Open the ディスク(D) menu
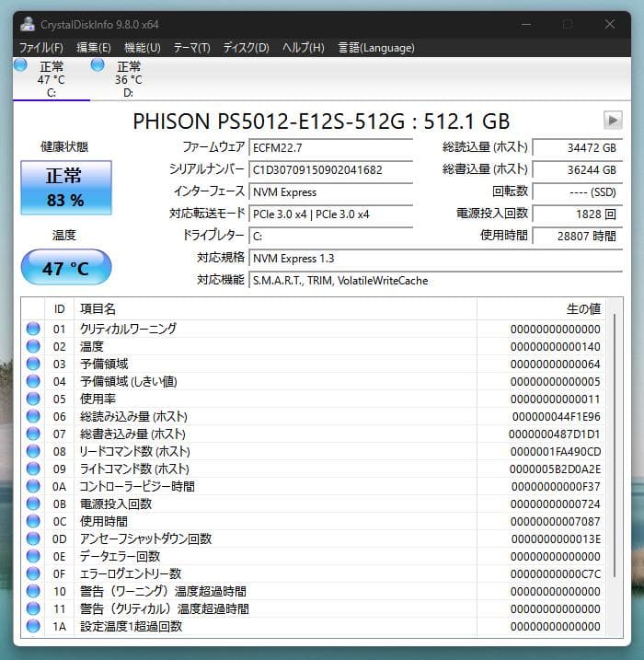The height and width of the screenshot is (660, 644). click(246, 48)
